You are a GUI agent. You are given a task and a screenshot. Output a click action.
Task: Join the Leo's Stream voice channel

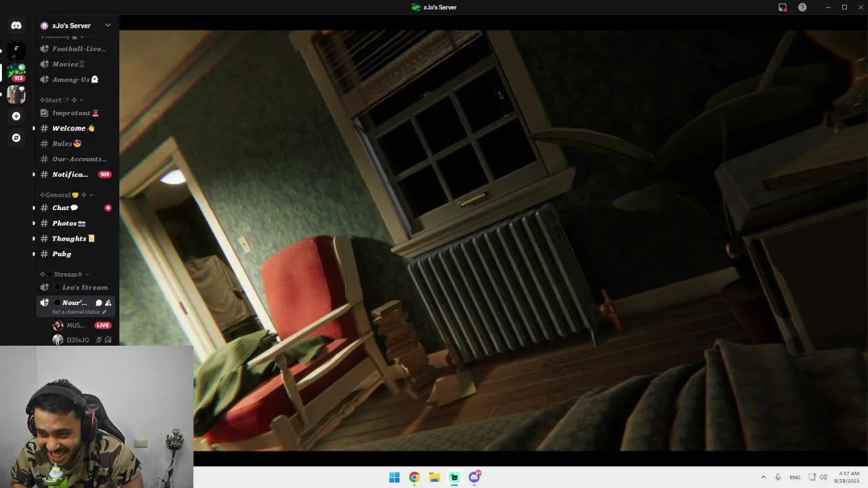point(75,287)
